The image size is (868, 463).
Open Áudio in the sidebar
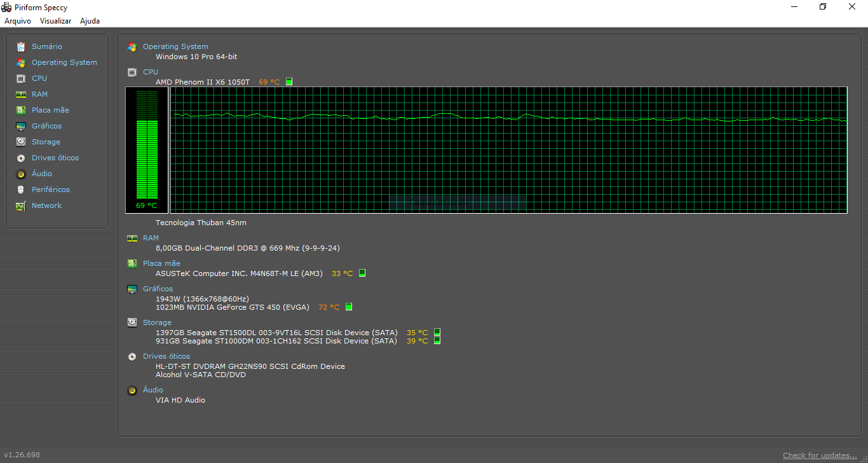coord(42,174)
